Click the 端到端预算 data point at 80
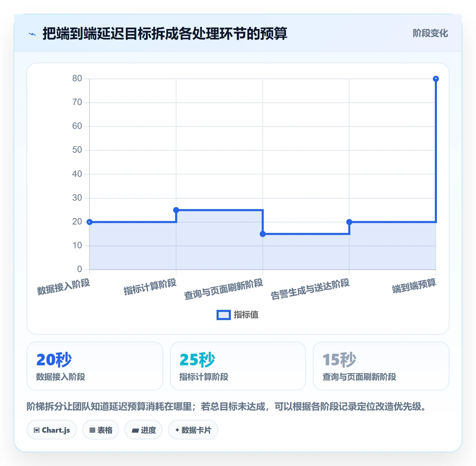476x466 pixels. coord(436,79)
